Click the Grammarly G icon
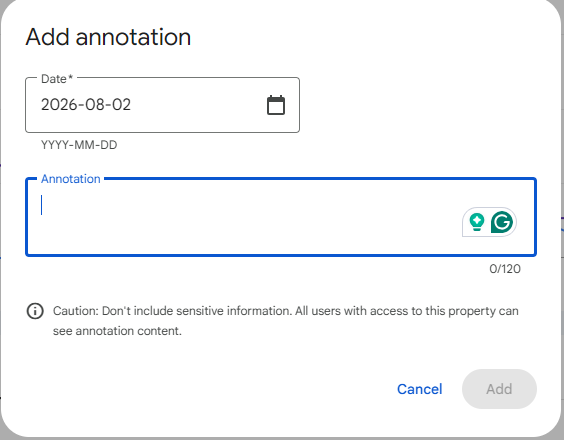 point(502,222)
